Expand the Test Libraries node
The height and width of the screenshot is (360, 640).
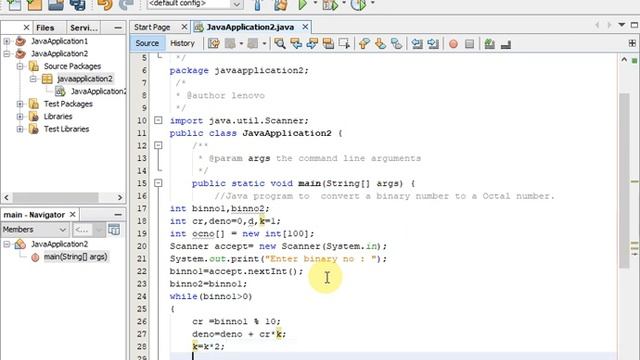(20, 129)
